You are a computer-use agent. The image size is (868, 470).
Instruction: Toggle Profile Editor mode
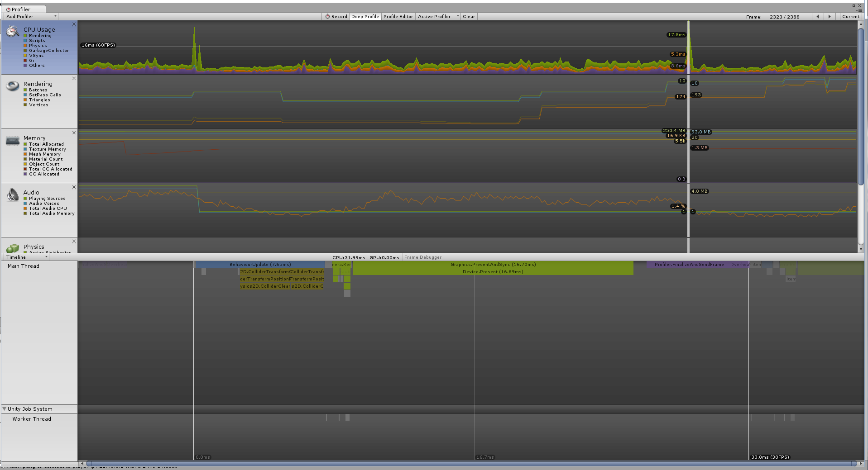coord(398,16)
